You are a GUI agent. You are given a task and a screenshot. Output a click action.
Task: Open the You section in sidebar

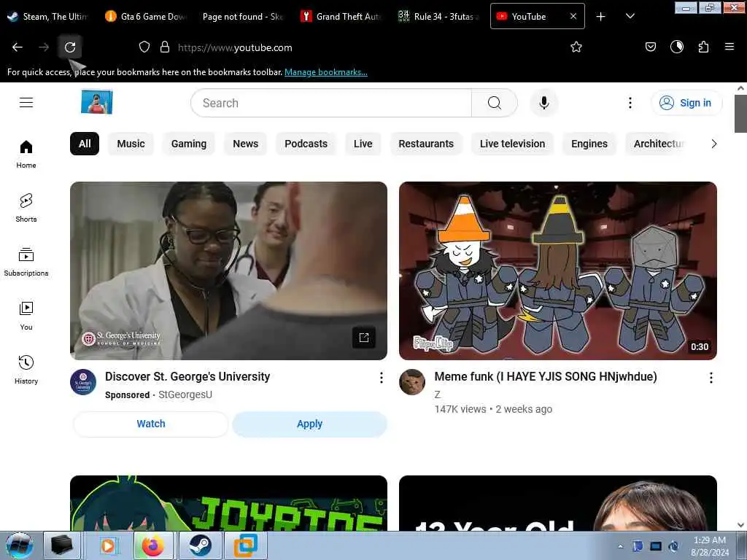(26, 316)
